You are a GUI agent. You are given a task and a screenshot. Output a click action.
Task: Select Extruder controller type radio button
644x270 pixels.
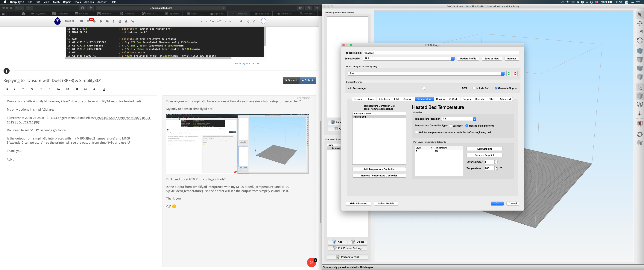coord(451,126)
